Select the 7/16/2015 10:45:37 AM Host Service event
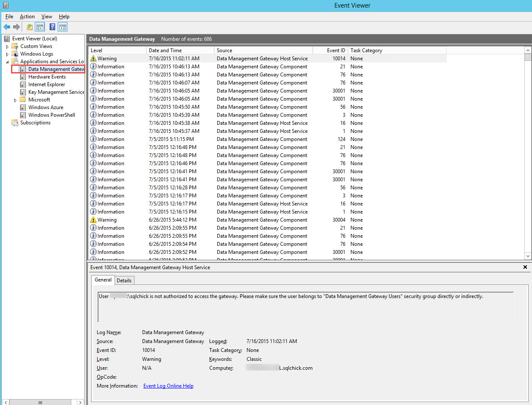This screenshot has width=532, height=405. [267, 131]
